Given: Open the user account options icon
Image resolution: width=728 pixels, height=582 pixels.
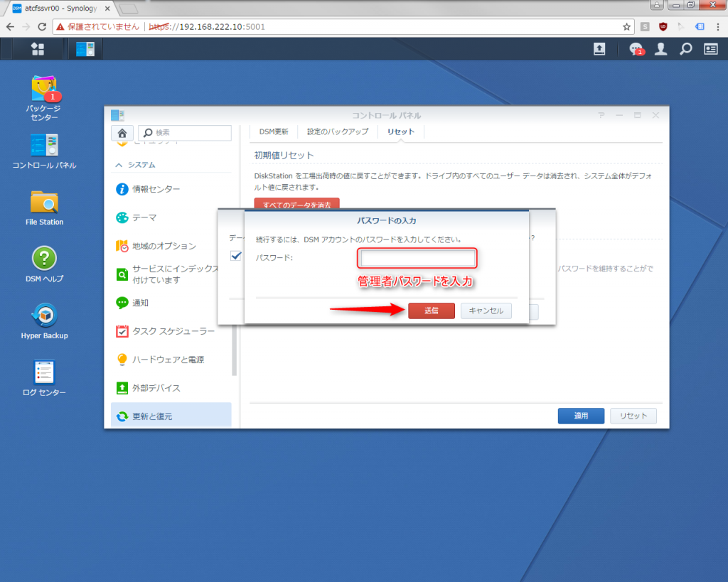Looking at the screenshot, I should point(661,48).
